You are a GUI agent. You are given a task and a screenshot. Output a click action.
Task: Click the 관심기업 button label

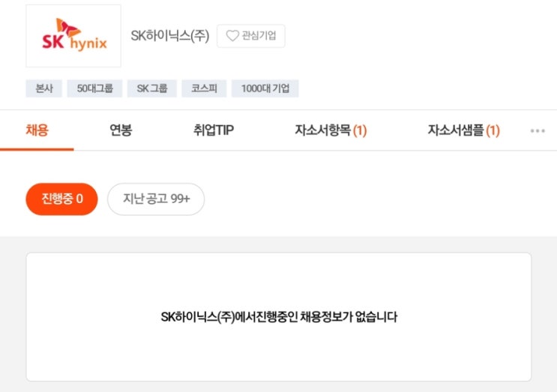coord(259,36)
